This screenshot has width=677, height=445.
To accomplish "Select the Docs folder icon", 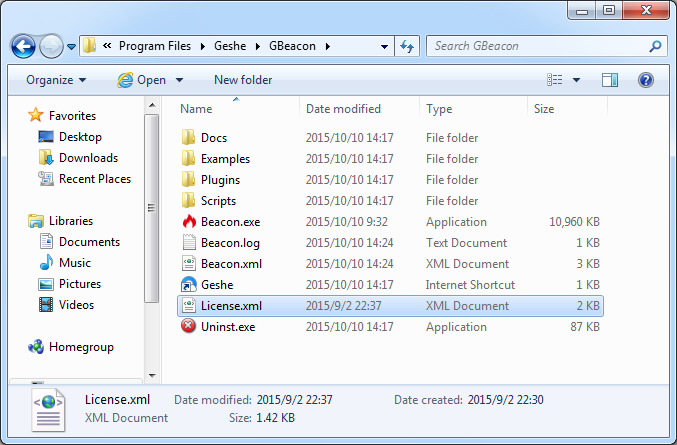I will point(188,137).
